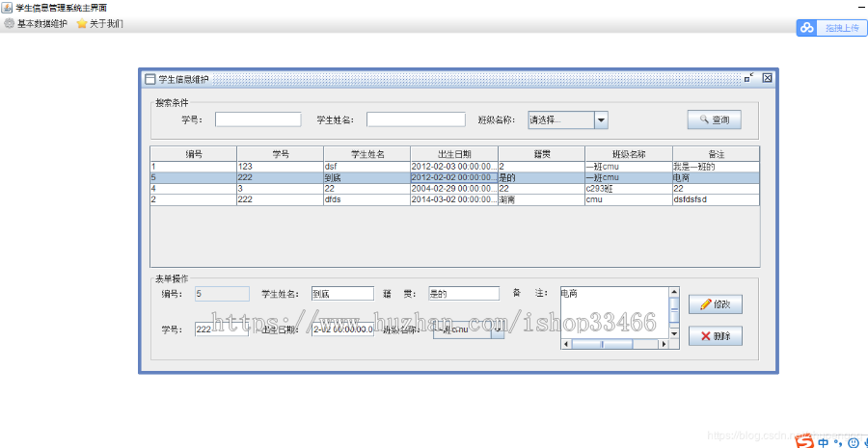Screen dimensions: 868x448
Task: Click the pencil icon on 修改 button
Action: pos(706,303)
